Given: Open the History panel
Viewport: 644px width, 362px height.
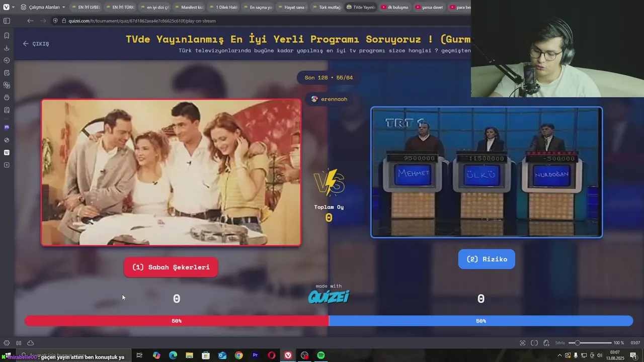Looking at the screenshot, I should click(x=7, y=60).
